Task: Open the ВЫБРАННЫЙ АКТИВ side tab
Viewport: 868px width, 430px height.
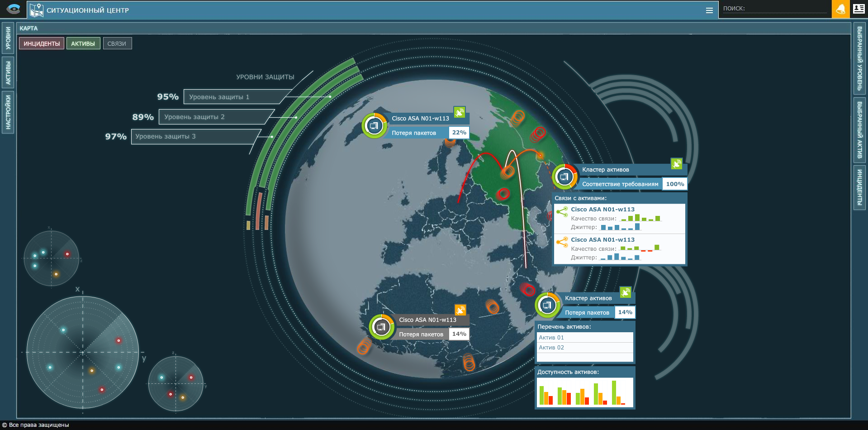Action: pyautogui.click(x=859, y=130)
